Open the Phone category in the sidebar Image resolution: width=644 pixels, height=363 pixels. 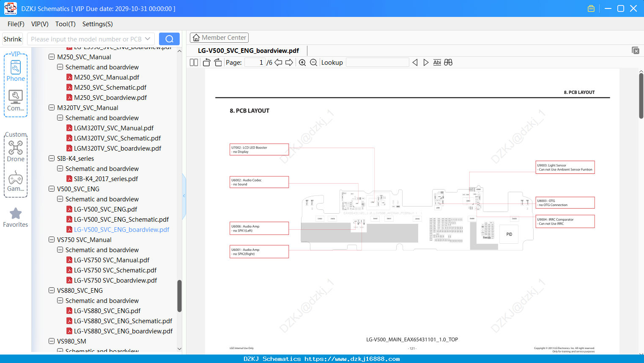[16, 71]
